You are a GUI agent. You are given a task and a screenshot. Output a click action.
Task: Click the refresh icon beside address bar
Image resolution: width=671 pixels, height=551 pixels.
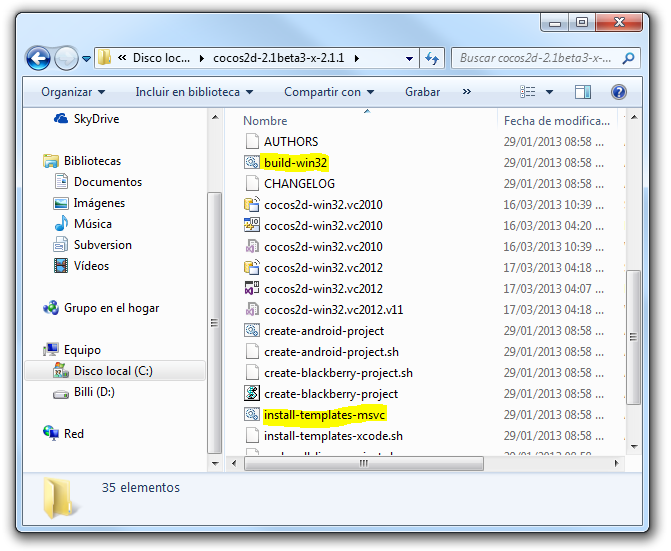click(x=432, y=59)
